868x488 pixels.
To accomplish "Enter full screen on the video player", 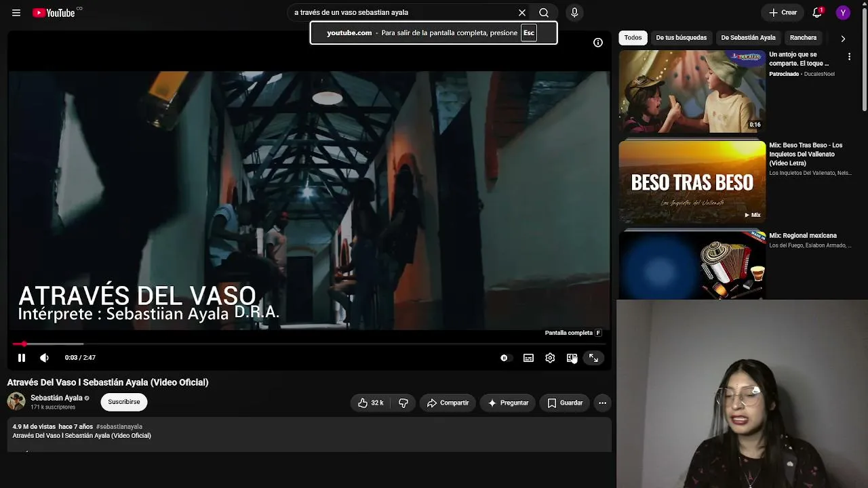I will pyautogui.click(x=593, y=358).
